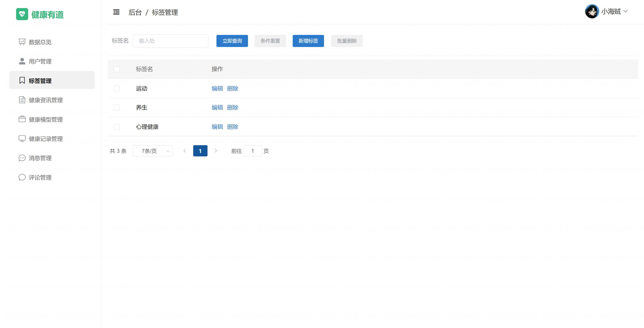The height and width of the screenshot is (328, 644).
Task: Click the 消息管理 chat bubble icon
Action: coord(22,158)
